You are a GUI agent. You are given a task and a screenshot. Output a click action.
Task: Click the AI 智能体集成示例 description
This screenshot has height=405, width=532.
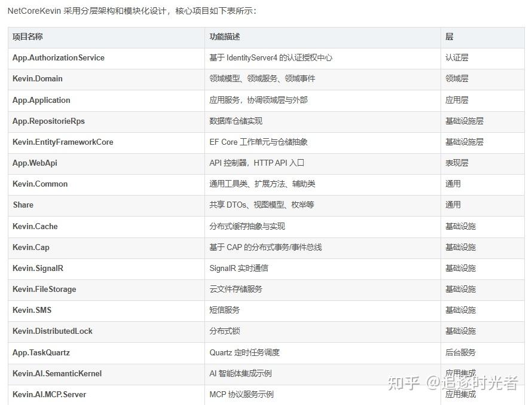240,373
